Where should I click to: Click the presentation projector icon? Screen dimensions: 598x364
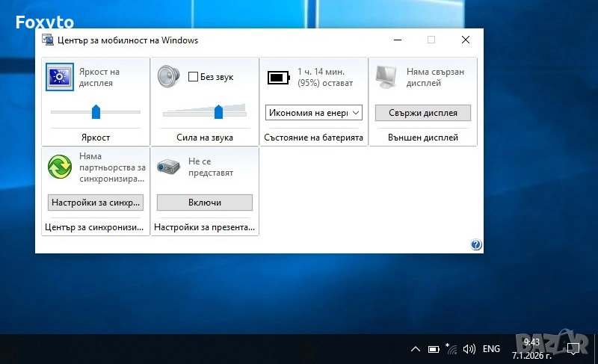pyautogui.click(x=169, y=166)
